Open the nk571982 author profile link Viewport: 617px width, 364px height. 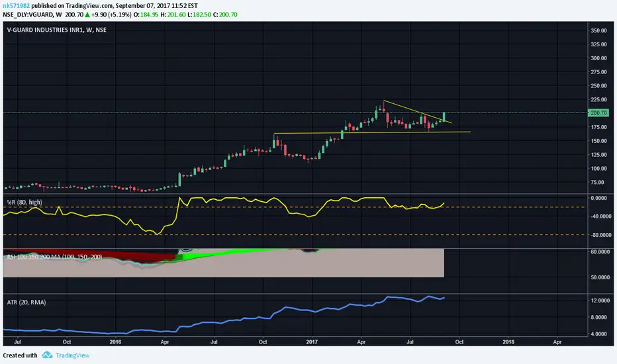[16, 6]
